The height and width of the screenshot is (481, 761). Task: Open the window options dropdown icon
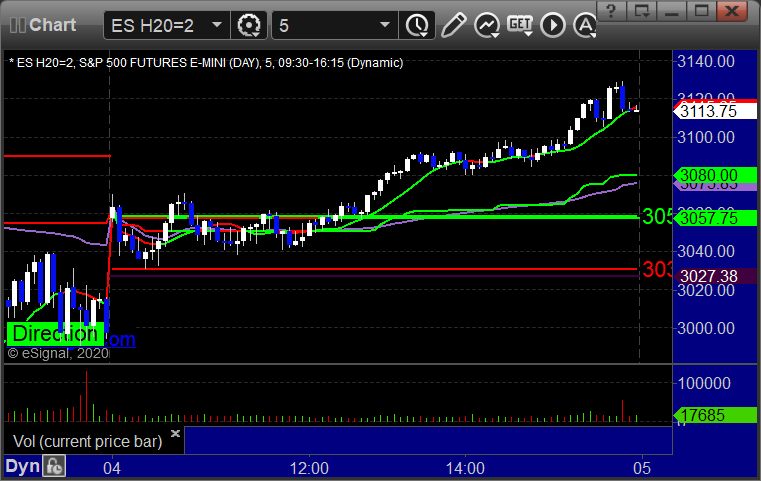(x=642, y=11)
